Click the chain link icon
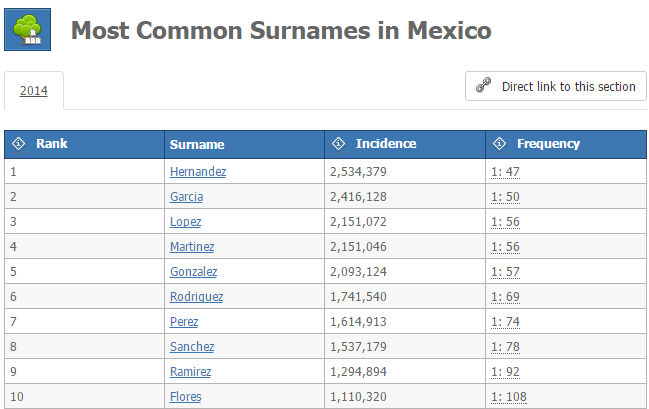 pyautogui.click(x=483, y=85)
